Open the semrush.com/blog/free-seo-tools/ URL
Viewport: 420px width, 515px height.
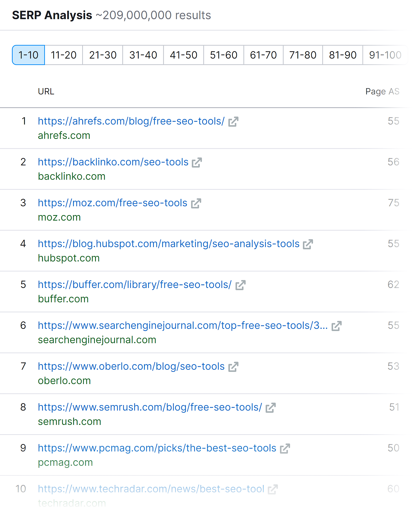pos(150,407)
